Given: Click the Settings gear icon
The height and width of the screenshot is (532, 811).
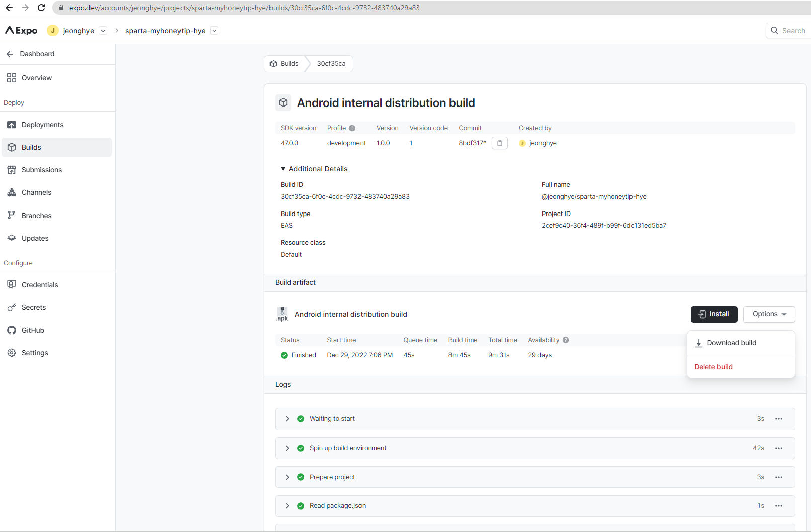Looking at the screenshot, I should click(12, 353).
